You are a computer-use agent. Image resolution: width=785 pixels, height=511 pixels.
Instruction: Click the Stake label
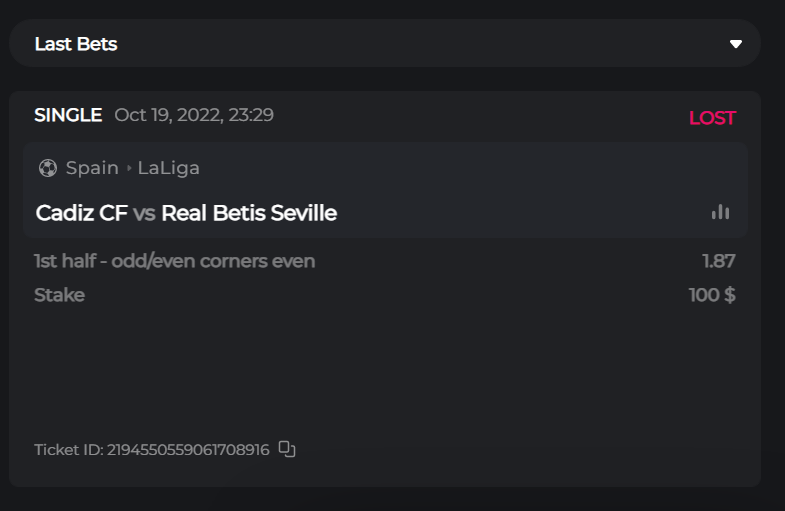pos(59,295)
